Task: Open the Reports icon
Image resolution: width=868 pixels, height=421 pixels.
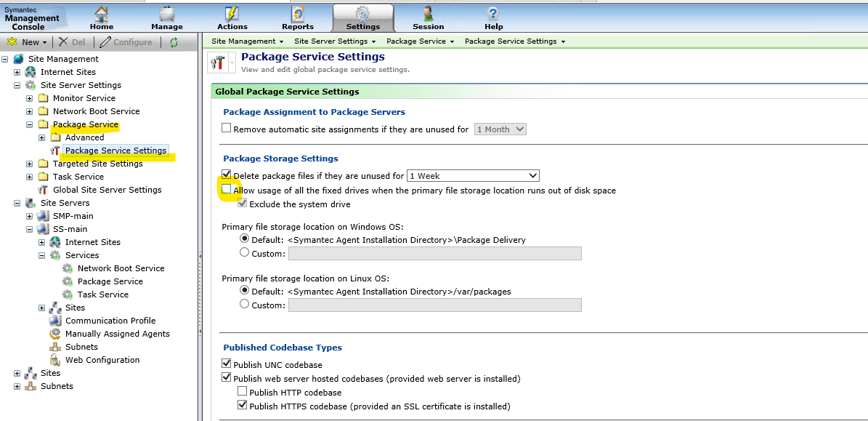Action: pyautogui.click(x=298, y=13)
